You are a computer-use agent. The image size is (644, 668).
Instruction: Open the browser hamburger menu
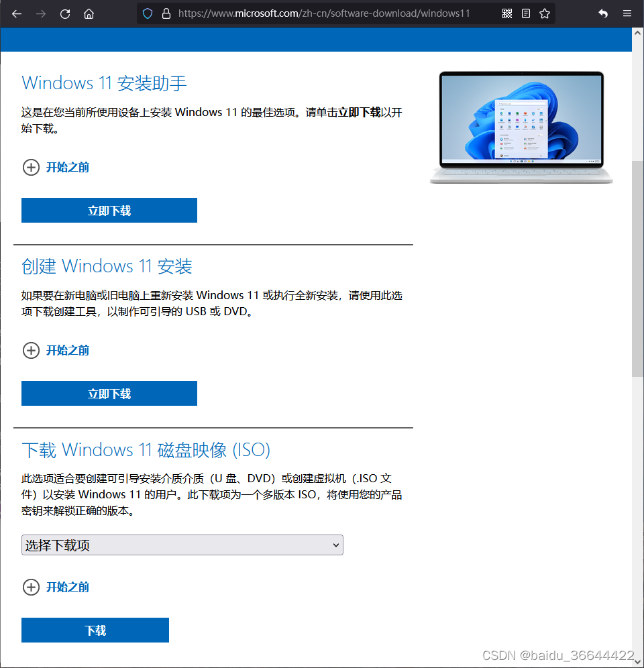coord(627,13)
